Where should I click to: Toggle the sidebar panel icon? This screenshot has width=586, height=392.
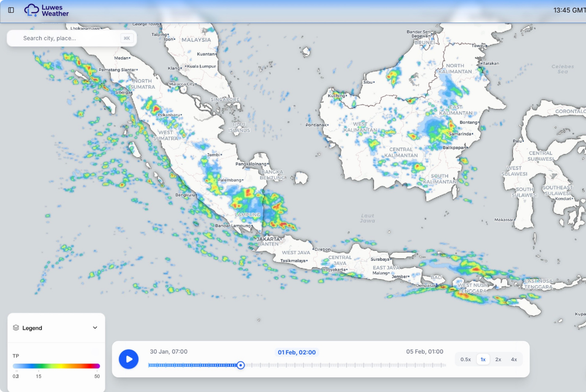(x=11, y=10)
